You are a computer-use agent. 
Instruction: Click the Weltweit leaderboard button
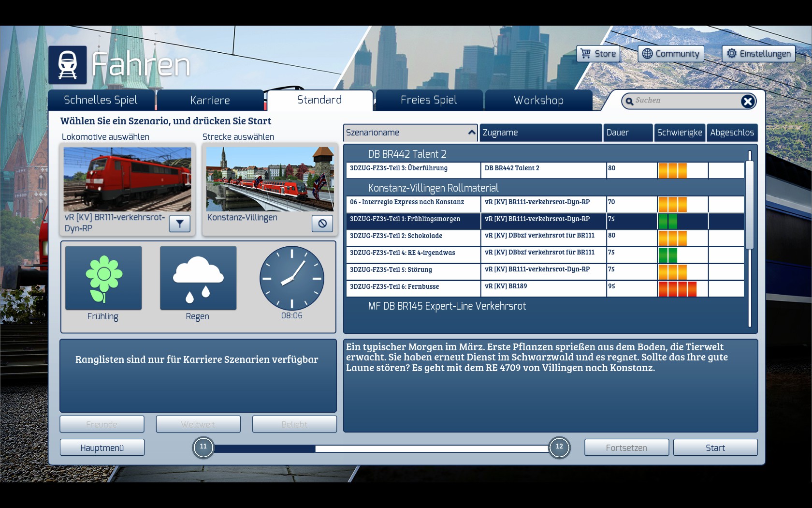[x=198, y=424]
